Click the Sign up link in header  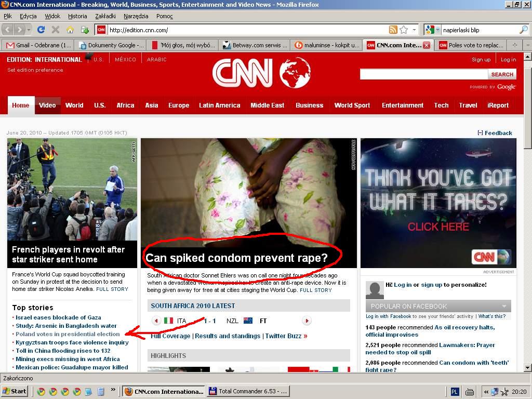(481, 59)
